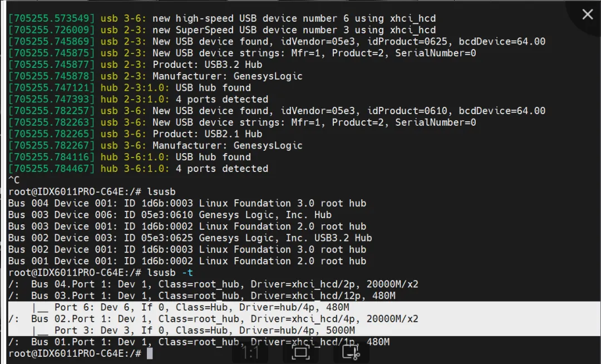
Task: Click the terminal cursor block after prompt
Action: pyautogui.click(x=150, y=353)
